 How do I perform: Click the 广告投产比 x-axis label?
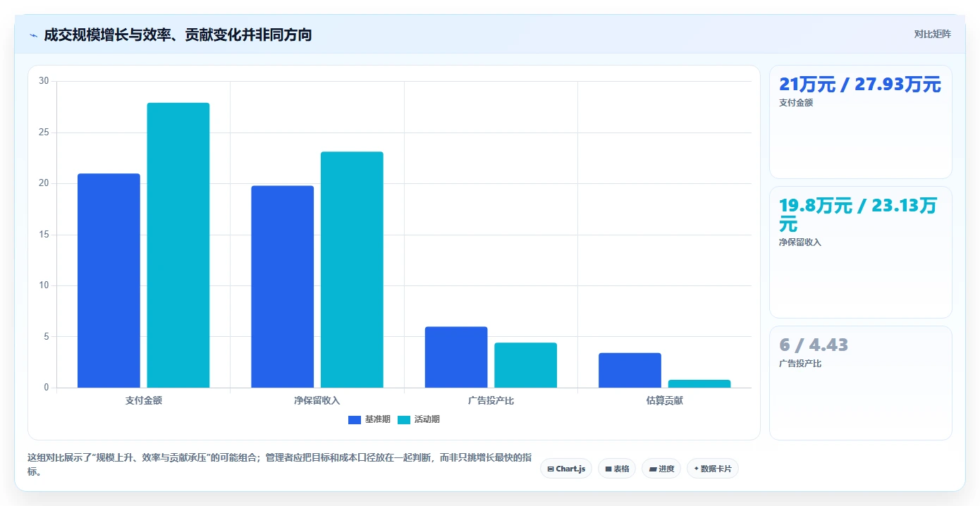click(x=491, y=400)
